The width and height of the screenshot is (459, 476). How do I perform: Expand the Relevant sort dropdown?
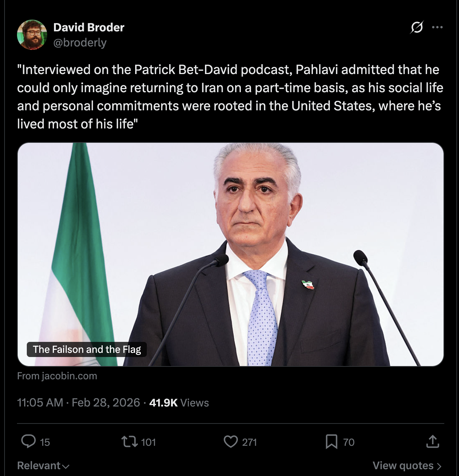[x=43, y=465]
